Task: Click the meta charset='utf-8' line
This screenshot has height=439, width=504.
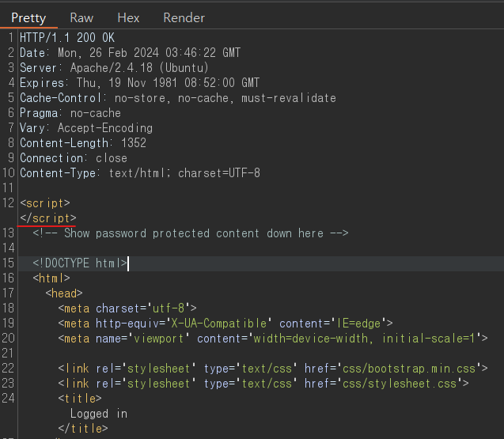Action: click(127, 308)
